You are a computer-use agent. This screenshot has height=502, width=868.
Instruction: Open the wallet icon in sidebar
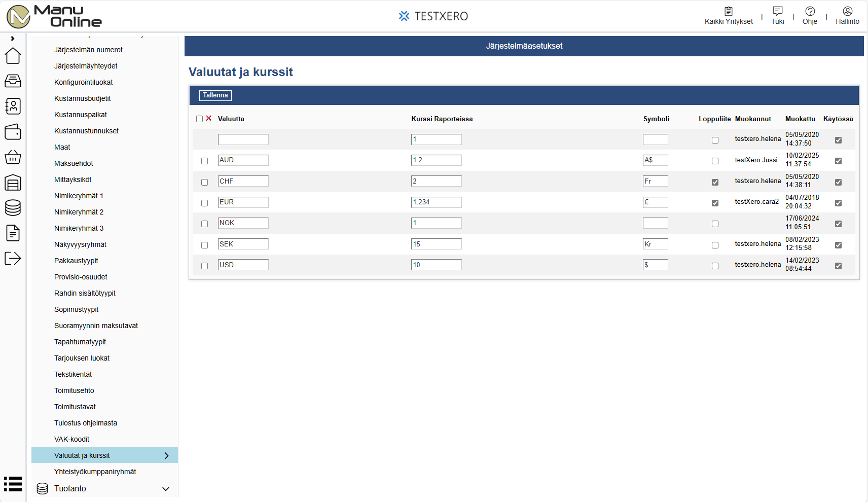click(13, 132)
